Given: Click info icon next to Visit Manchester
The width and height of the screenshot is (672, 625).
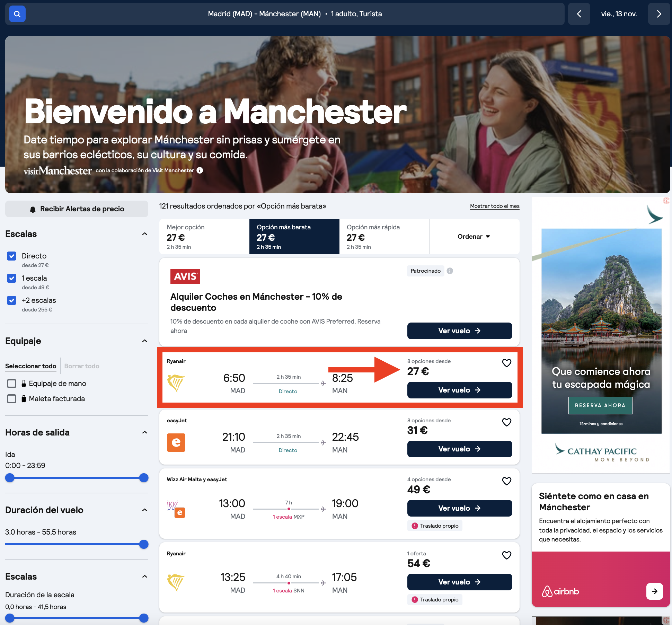Looking at the screenshot, I should (200, 170).
